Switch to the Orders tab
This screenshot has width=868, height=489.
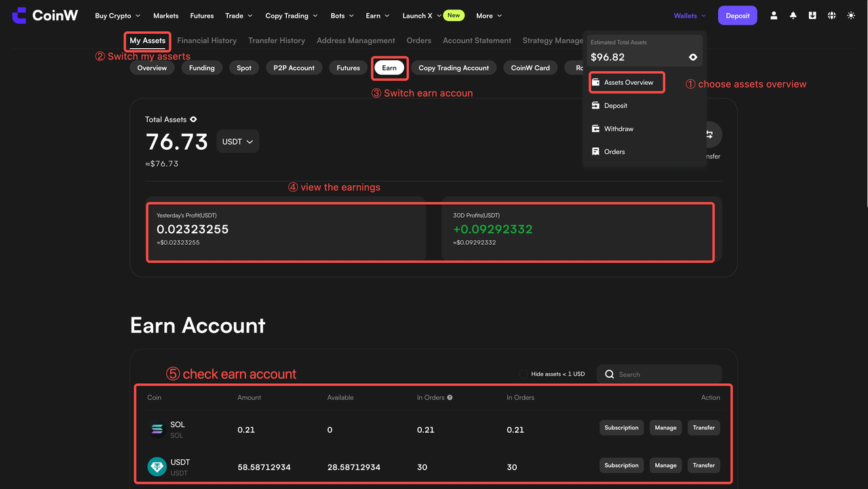click(x=419, y=41)
